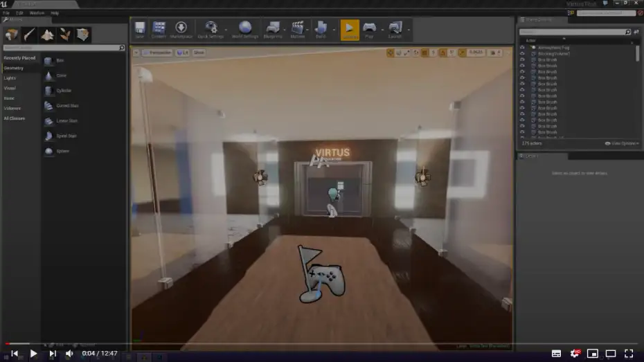This screenshot has height=362, width=644.
Task: Select the rotate gizmo icon in viewport
Action: tap(398, 53)
